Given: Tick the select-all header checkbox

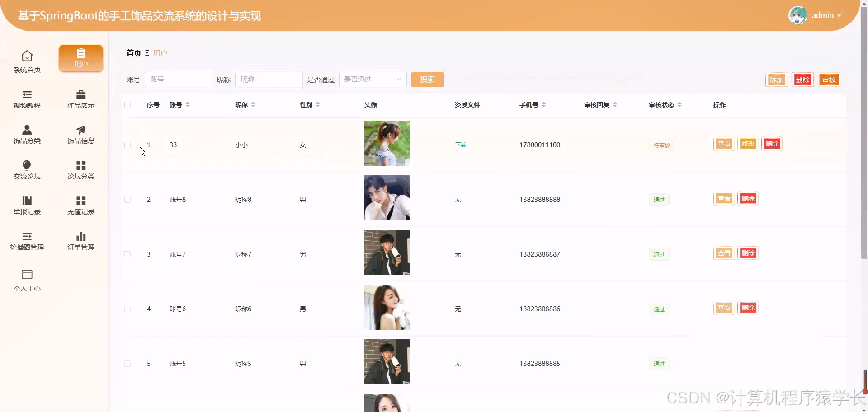Looking at the screenshot, I should (127, 105).
